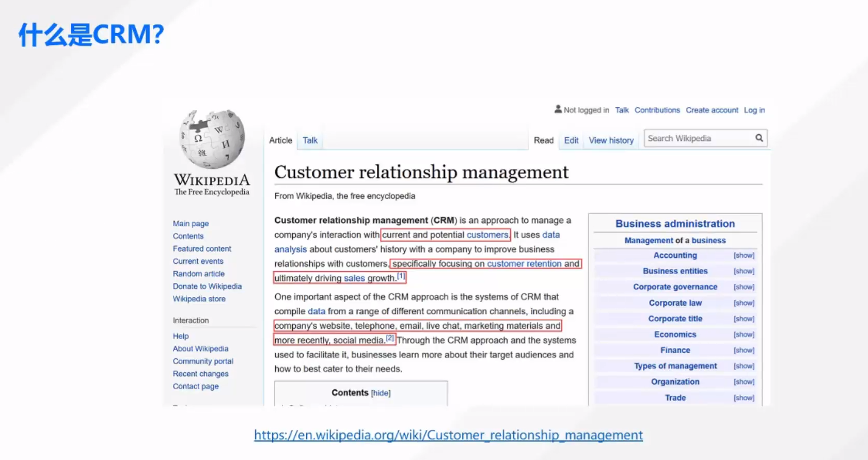The width and height of the screenshot is (868, 460).
Task: Open the Organization link in infobox
Action: coord(675,382)
